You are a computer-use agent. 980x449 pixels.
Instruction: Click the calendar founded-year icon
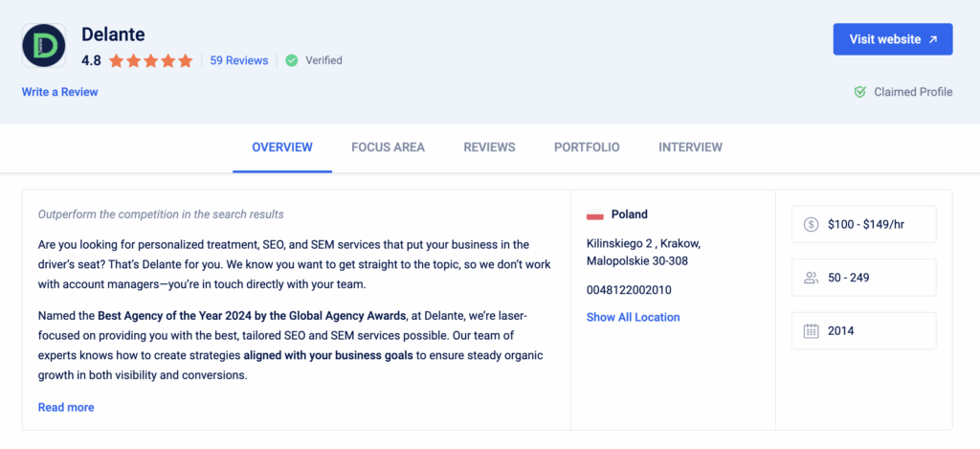[x=812, y=331]
